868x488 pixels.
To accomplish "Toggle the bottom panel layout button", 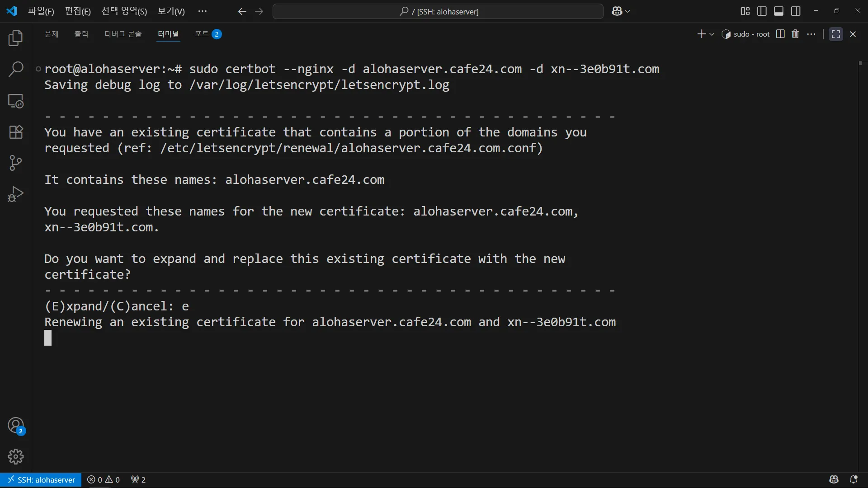I will click(778, 11).
